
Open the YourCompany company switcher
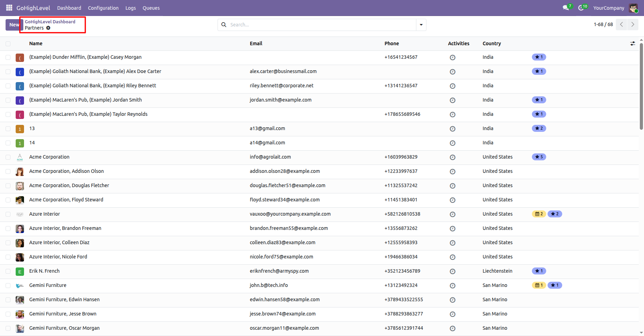click(608, 8)
